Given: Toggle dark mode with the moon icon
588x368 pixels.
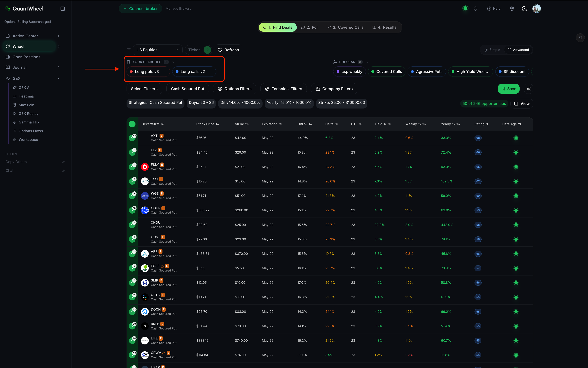Looking at the screenshot, I should click(525, 9).
